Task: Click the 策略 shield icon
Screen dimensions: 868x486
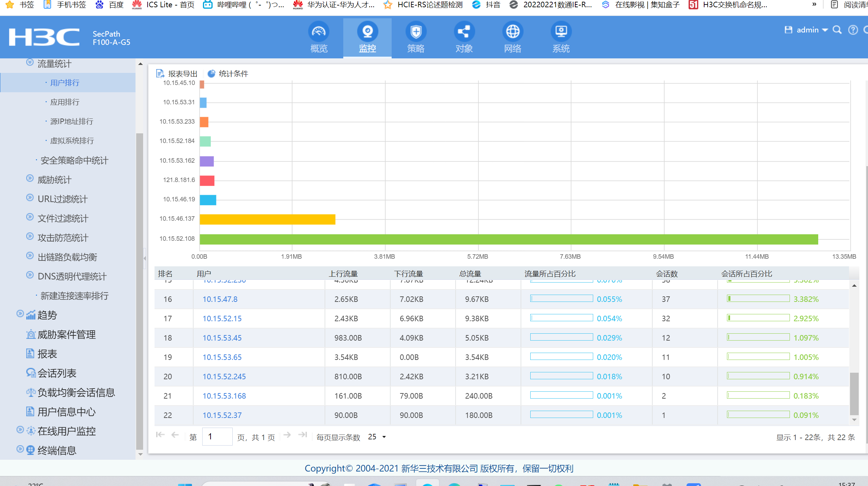Action: 416,32
